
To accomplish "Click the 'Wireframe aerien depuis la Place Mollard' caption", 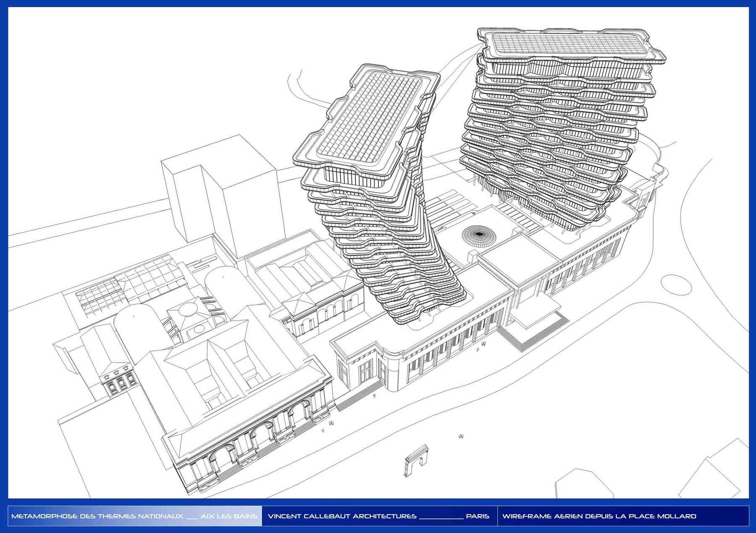I will click(x=599, y=516).
